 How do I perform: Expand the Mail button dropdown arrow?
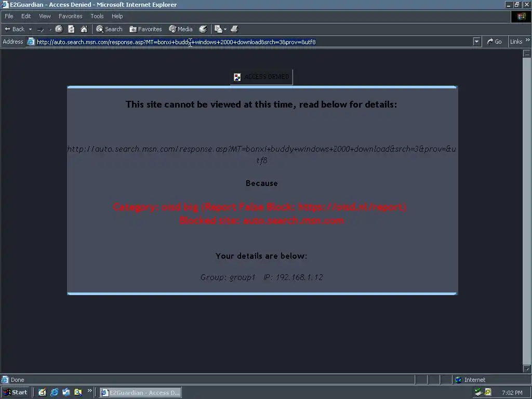tap(225, 30)
